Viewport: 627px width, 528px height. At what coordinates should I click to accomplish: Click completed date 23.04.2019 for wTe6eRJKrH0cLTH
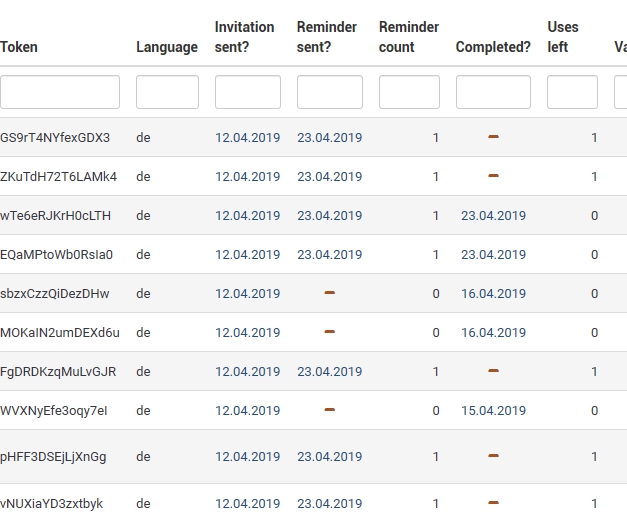[493, 215]
